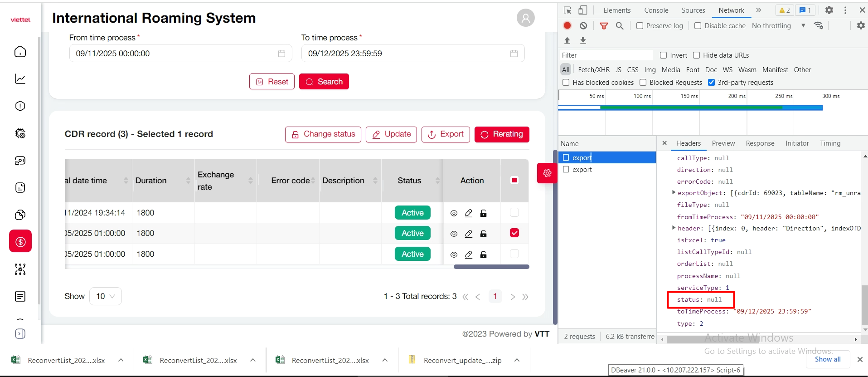The image size is (868, 377).
Task: Switch to the Response tab
Action: point(760,143)
